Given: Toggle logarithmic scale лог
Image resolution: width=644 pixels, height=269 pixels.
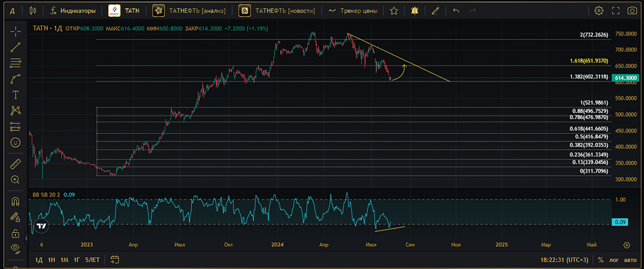Looking at the screenshot, I should (x=614, y=259).
